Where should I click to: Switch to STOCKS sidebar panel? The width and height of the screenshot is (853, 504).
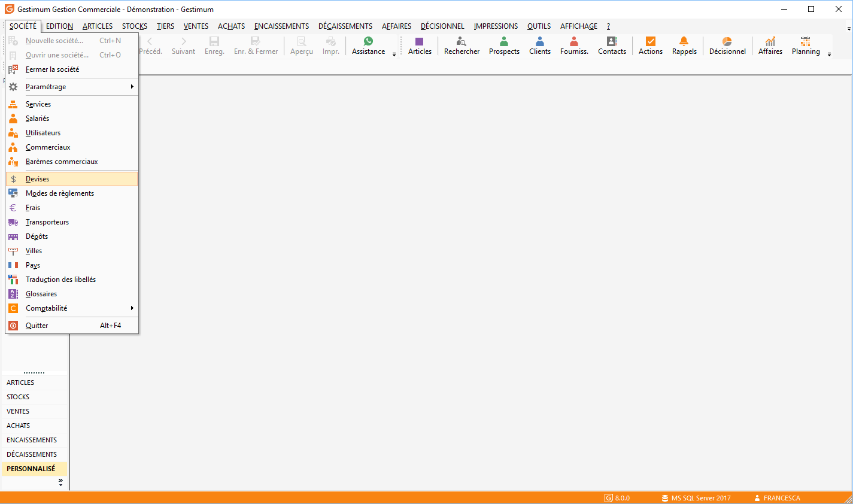coord(35,397)
